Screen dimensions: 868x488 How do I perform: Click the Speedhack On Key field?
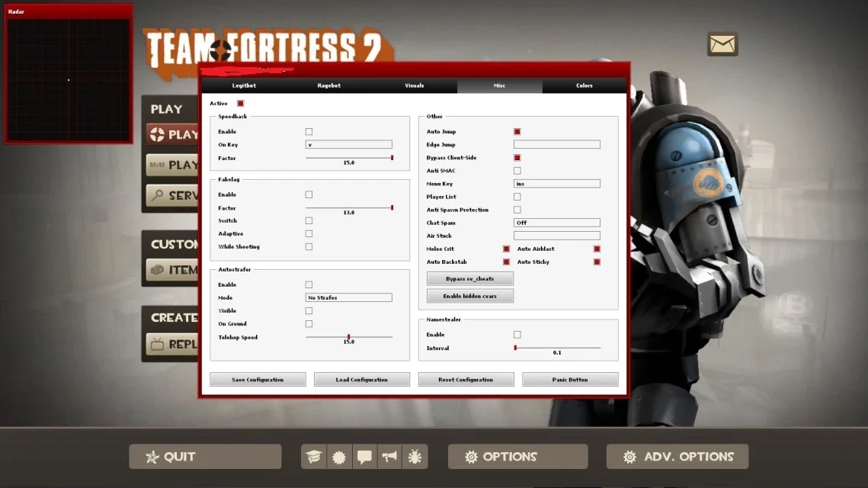click(x=349, y=145)
